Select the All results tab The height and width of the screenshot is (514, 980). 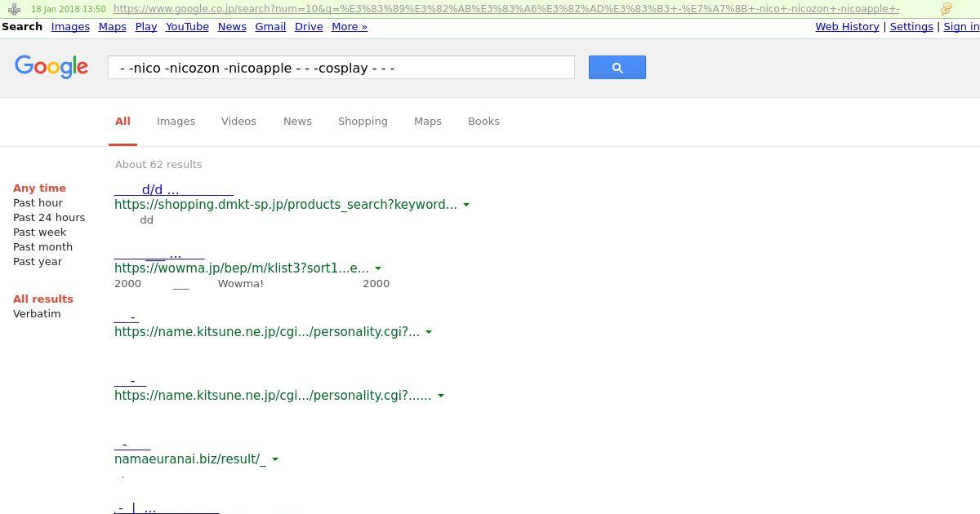(122, 122)
